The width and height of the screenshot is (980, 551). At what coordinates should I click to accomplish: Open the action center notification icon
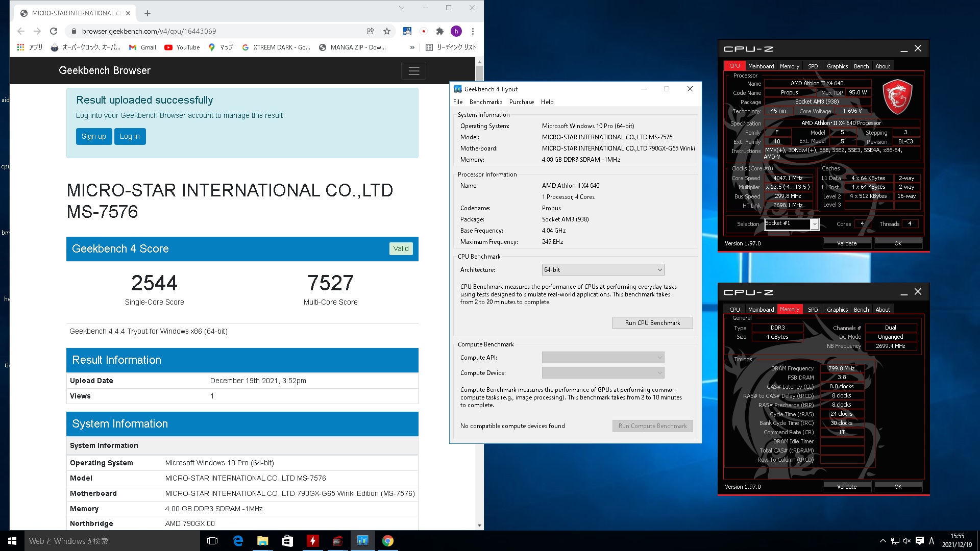pyautogui.click(x=919, y=541)
